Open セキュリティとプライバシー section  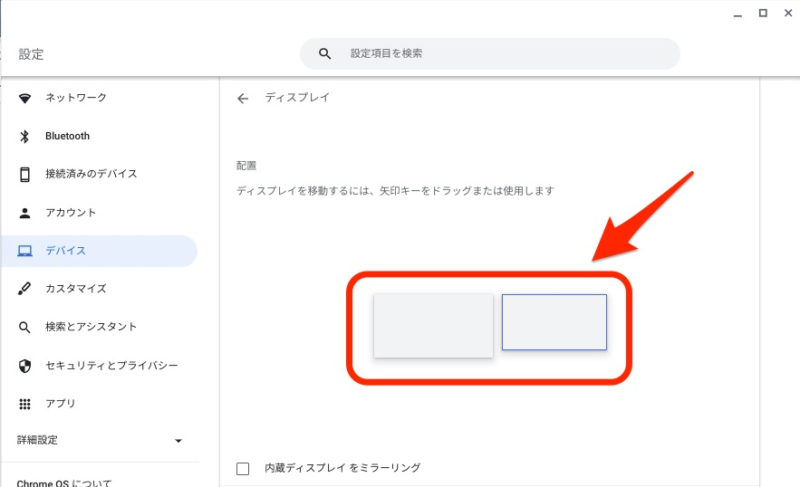tap(112, 366)
